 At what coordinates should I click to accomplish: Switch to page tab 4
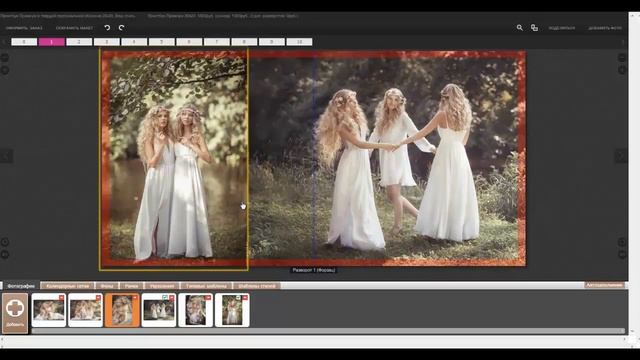click(134, 42)
